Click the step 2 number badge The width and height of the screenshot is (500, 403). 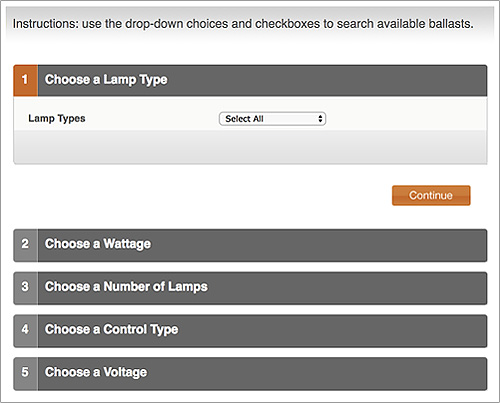[x=25, y=245]
